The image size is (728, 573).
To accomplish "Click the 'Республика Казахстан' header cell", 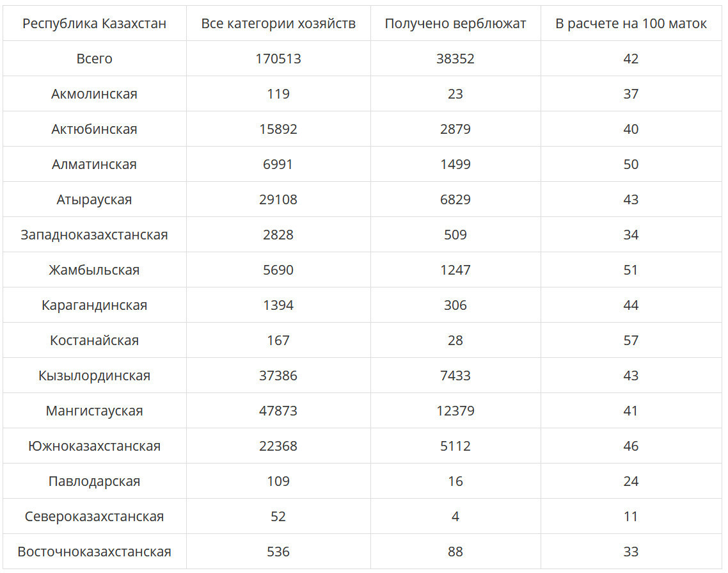I will tap(94, 23).
